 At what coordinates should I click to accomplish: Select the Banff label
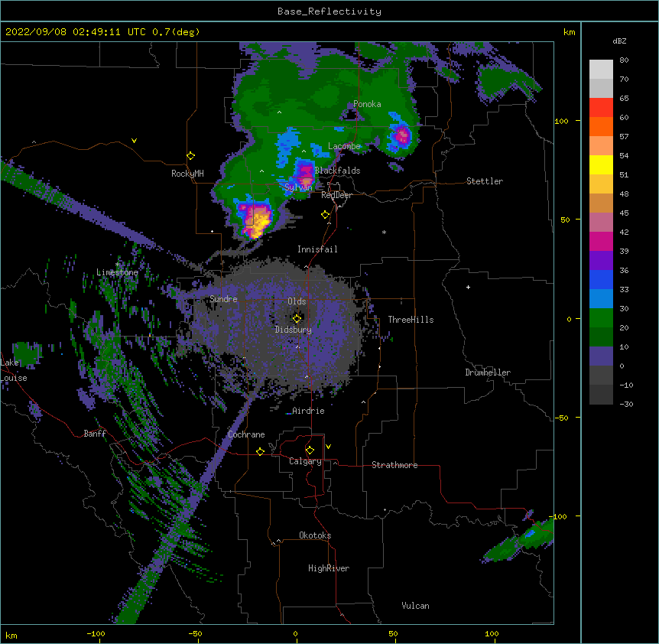tap(95, 434)
